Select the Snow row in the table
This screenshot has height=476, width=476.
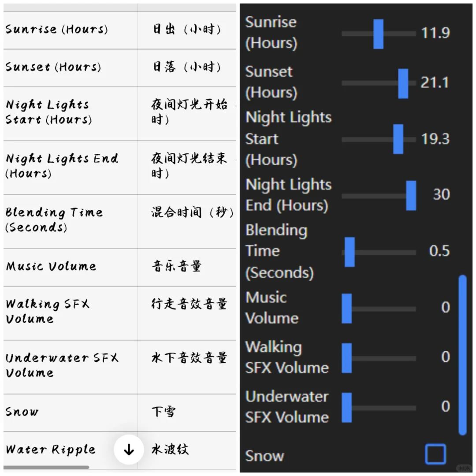click(22, 412)
